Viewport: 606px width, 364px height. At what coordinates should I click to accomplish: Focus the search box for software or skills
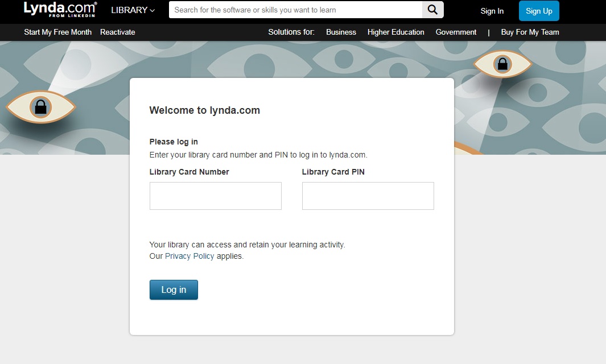pos(296,10)
